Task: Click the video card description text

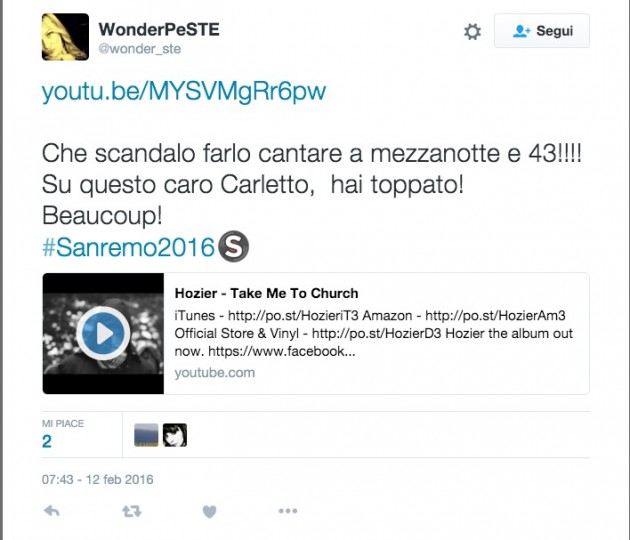Action: [374, 333]
